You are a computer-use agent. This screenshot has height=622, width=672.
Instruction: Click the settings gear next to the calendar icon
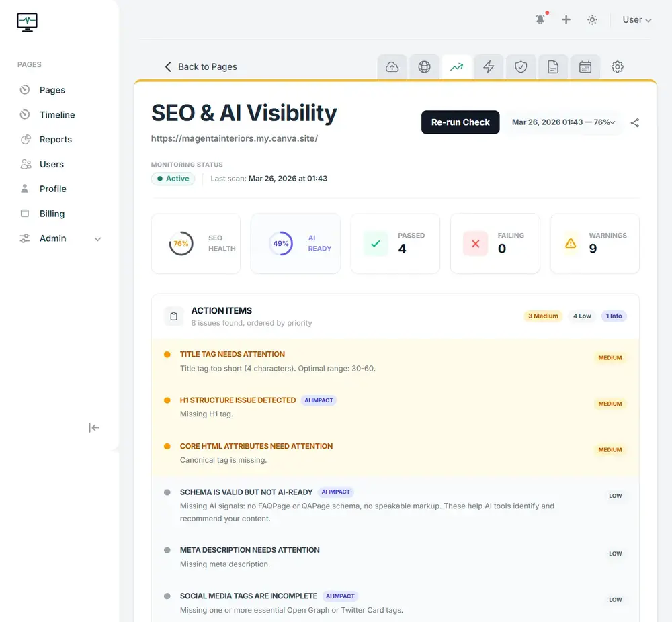pyautogui.click(x=617, y=66)
